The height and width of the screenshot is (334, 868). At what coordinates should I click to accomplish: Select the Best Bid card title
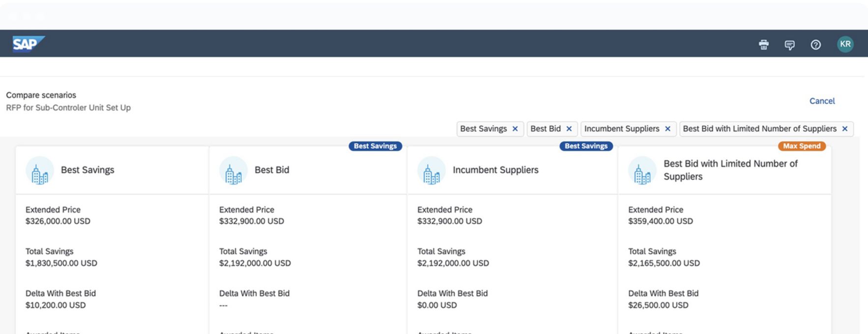272,170
